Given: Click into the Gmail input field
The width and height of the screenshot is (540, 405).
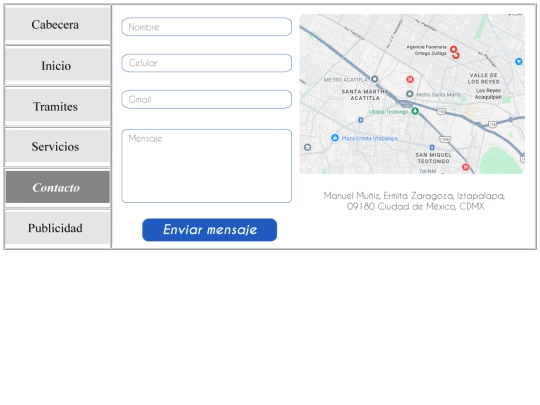Looking at the screenshot, I should click(207, 100).
